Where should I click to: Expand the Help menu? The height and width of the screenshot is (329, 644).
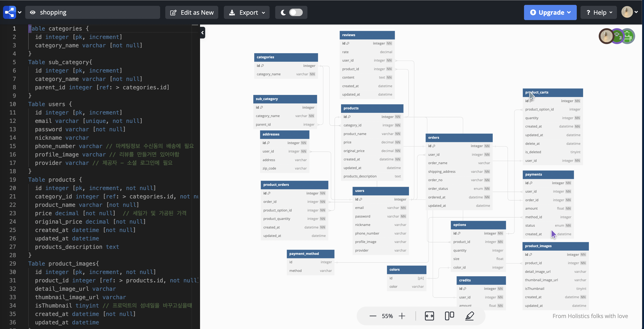(x=599, y=13)
